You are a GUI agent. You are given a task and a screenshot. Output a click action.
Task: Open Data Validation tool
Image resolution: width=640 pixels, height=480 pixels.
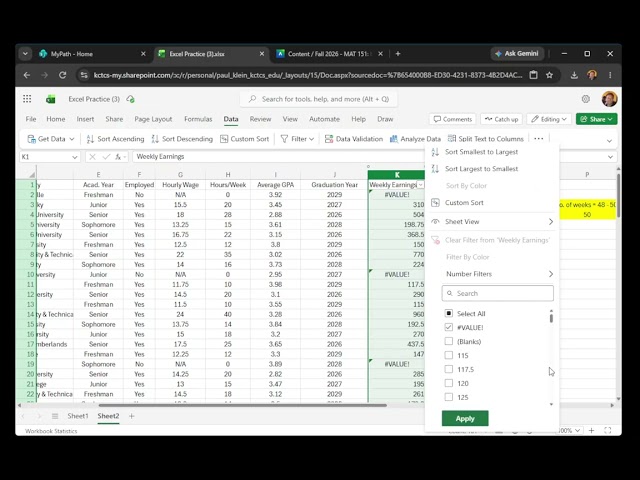(x=354, y=139)
